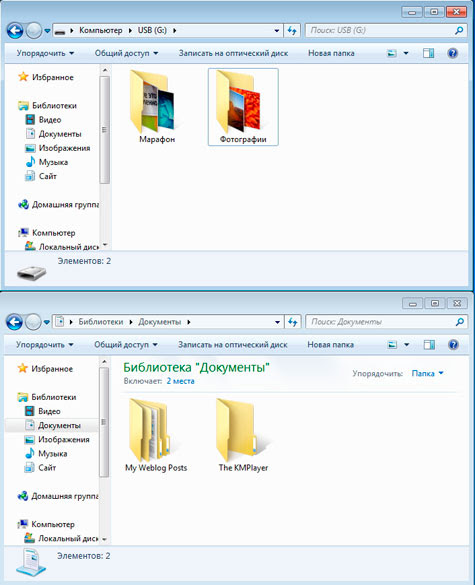Click the refresh icon next to USB (G:) address bar
Image resolution: width=475 pixels, height=585 pixels.
click(292, 31)
